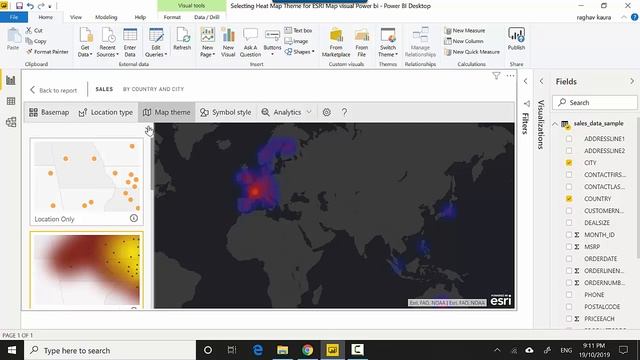
Task: Expand the Filters pane
Action: pyautogui.click(x=526, y=81)
